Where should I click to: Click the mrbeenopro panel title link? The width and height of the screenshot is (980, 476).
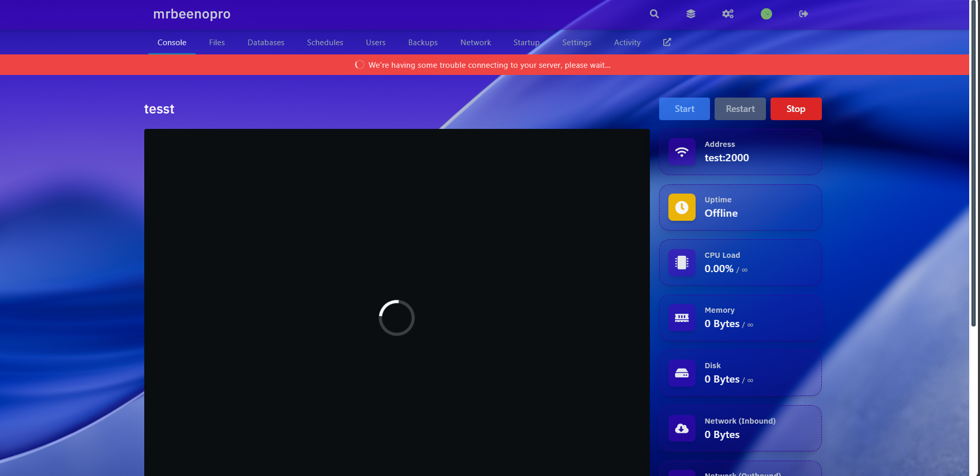[x=191, y=14]
